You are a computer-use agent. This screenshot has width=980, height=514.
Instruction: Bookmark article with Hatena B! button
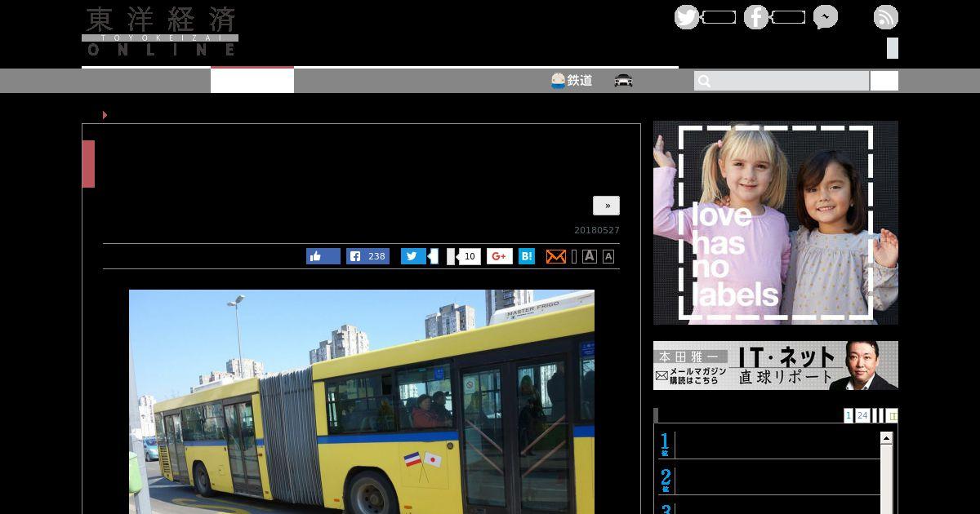(527, 256)
